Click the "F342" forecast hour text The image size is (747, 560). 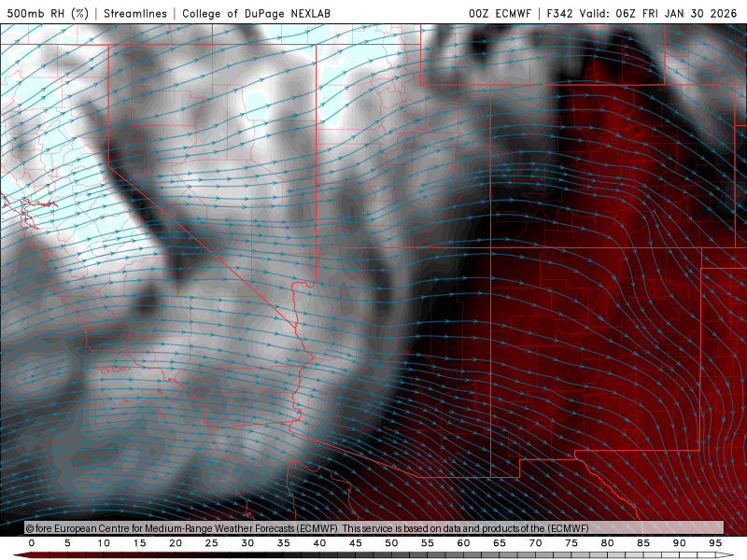pyautogui.click(x=559, y=13)
